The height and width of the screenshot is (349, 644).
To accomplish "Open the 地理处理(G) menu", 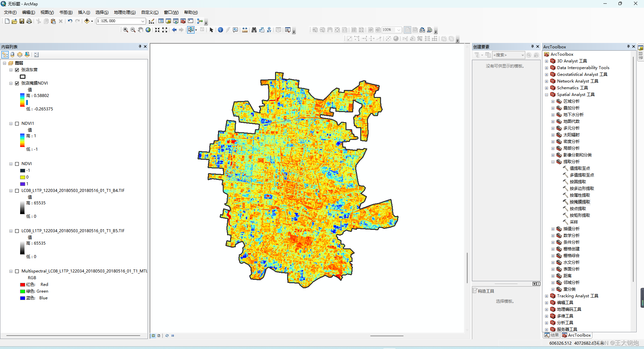I will [x=124, y=12].
